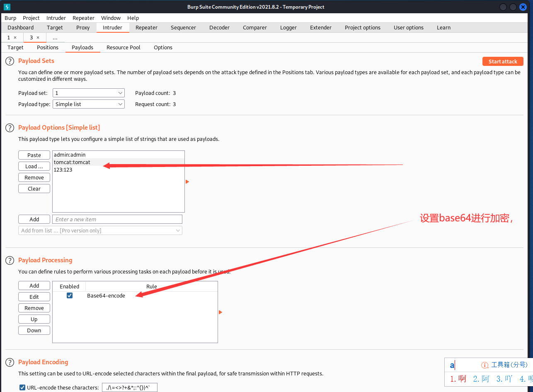Open help for Payload Processing section

tap(10, 260)
